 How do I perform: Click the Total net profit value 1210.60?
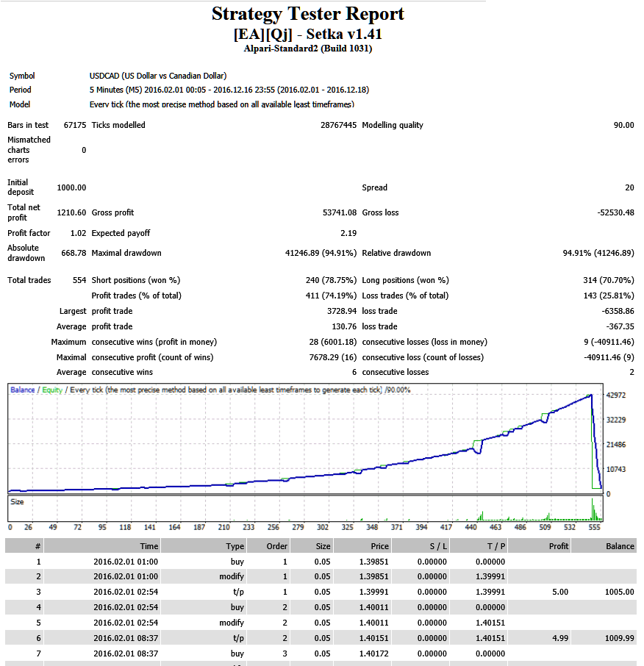(71, 212)
